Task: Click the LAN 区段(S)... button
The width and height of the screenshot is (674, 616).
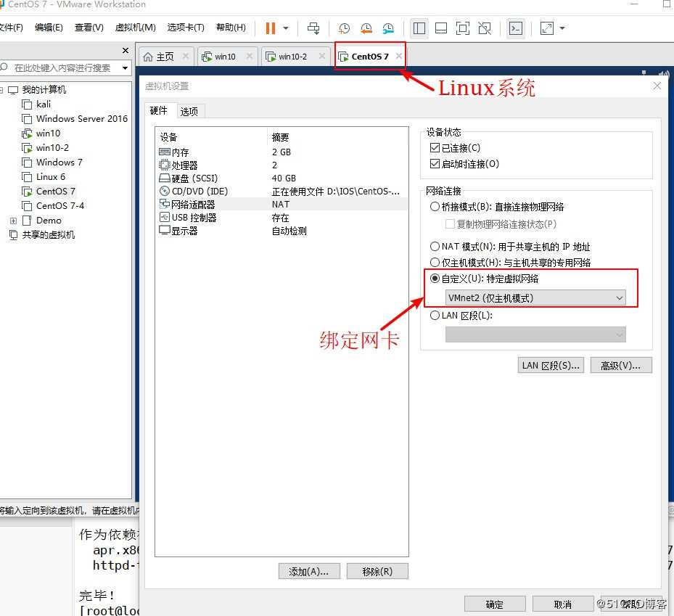Action: (x=551, y=366)
